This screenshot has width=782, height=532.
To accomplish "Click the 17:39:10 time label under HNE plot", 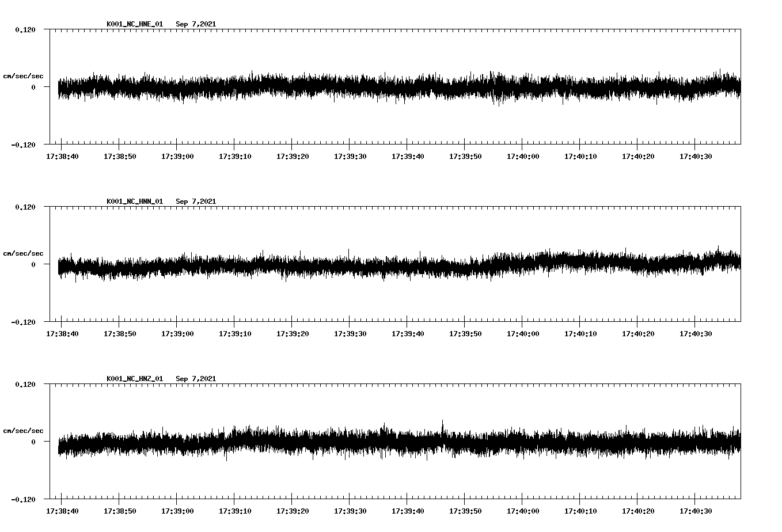I will [235, 157].
